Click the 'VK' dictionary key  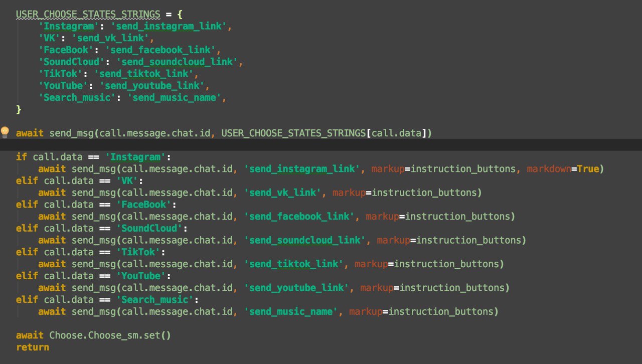click(50, 38)
